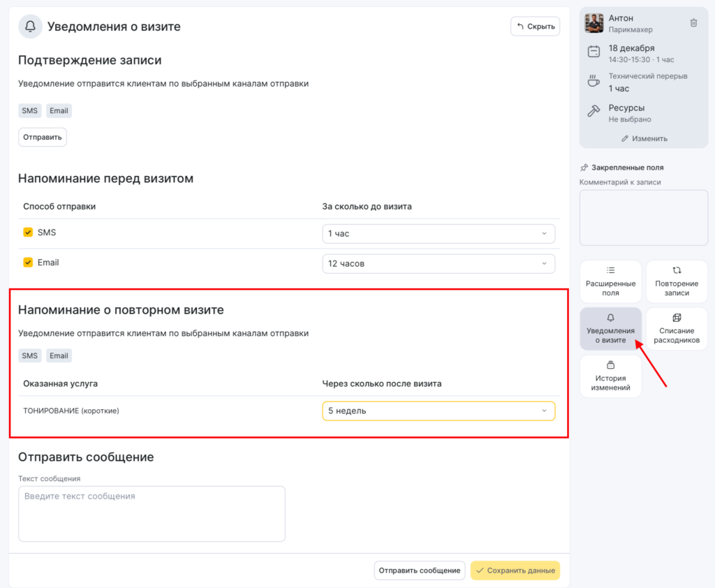Click Антон's profile avatar photo
Screen dimensions: 715x588
594,23
